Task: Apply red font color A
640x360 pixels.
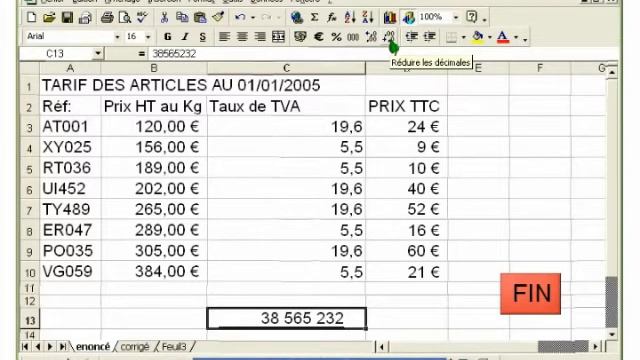Action: tap(503, 37)
